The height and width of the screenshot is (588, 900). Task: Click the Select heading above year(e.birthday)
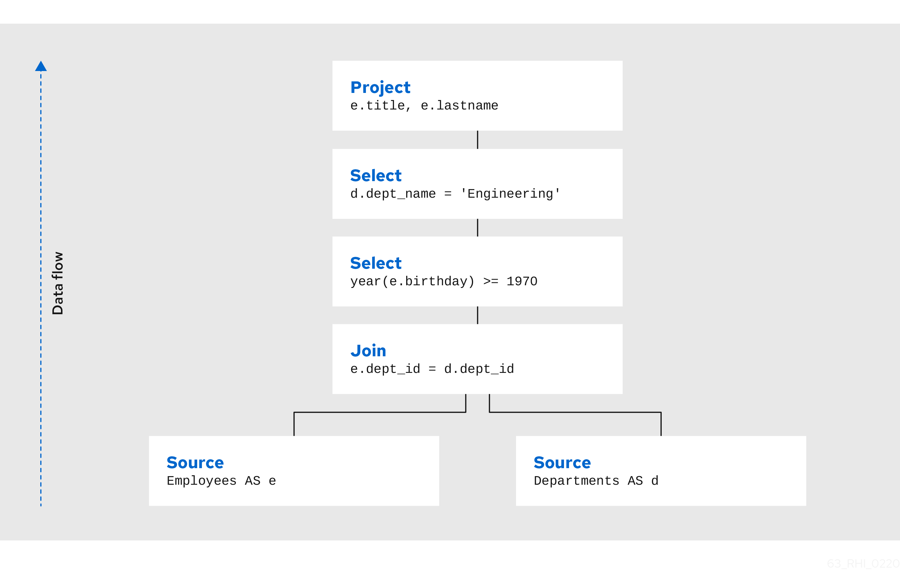375,263
